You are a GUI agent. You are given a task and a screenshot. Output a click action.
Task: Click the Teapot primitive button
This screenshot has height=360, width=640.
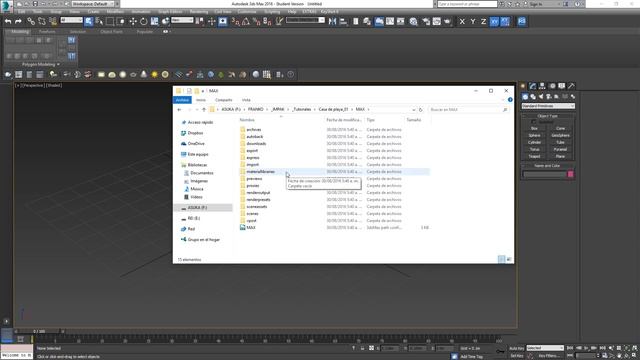tap(534, 156)
